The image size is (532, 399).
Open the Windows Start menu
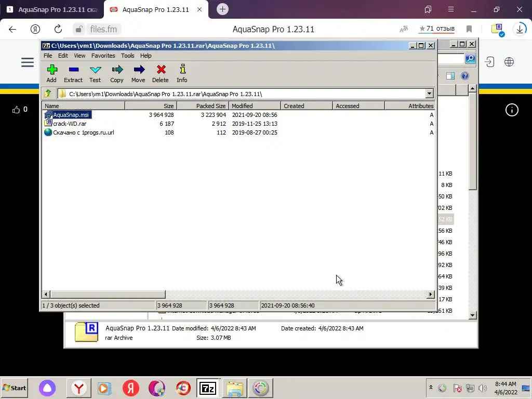tap(14, 388)
